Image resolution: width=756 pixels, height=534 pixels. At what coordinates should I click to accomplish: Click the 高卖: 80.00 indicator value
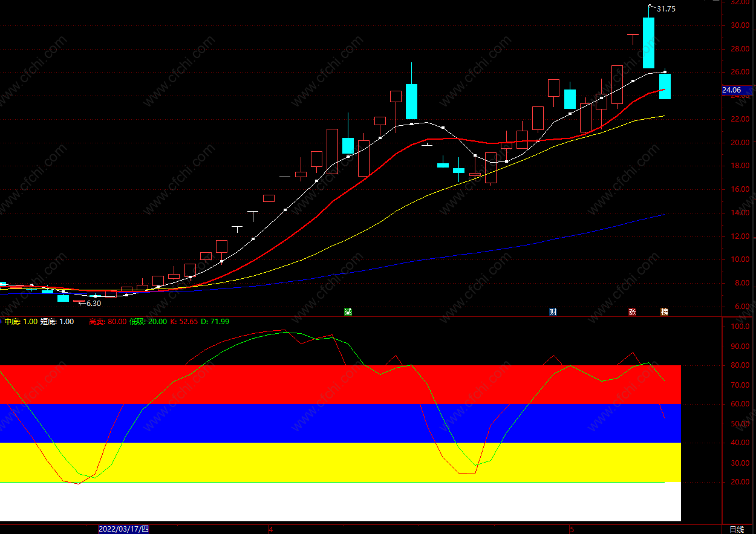(108, 322)
